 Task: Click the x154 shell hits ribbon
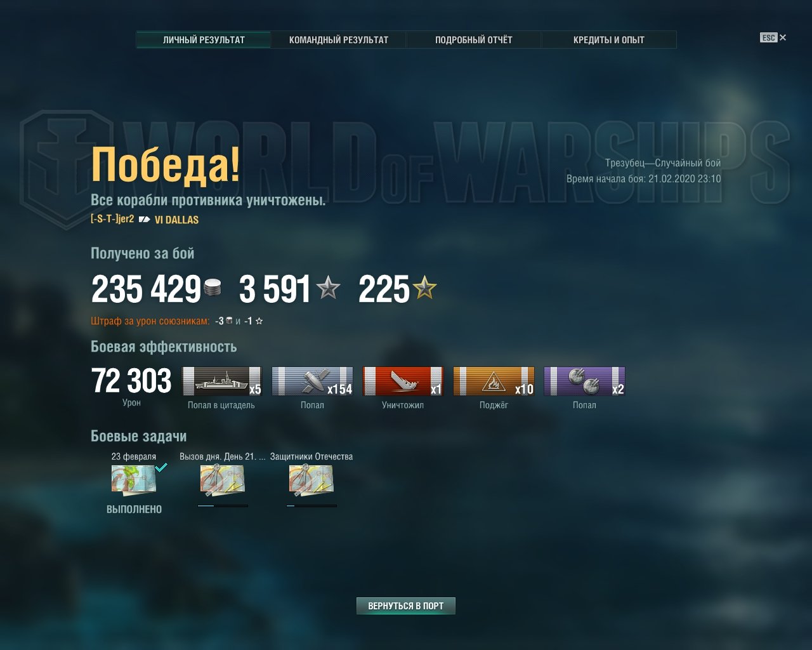[x=312, y=381]
